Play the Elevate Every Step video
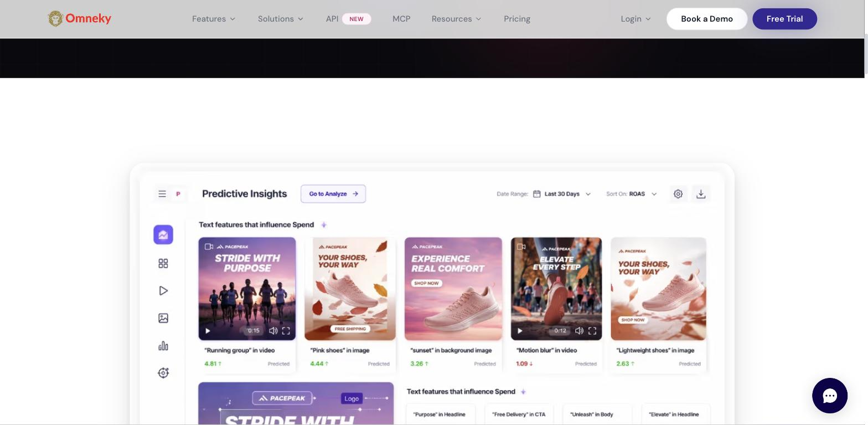 click(520, 331)
